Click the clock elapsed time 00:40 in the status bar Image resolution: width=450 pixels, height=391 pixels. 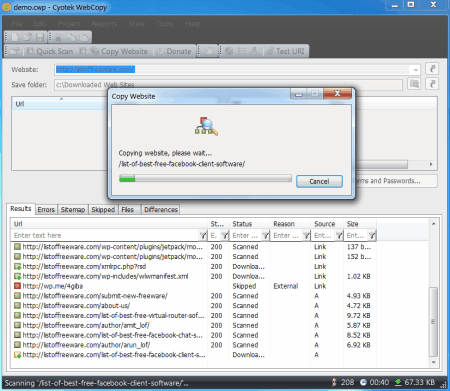pyautogui.click(x=374, y=382)
